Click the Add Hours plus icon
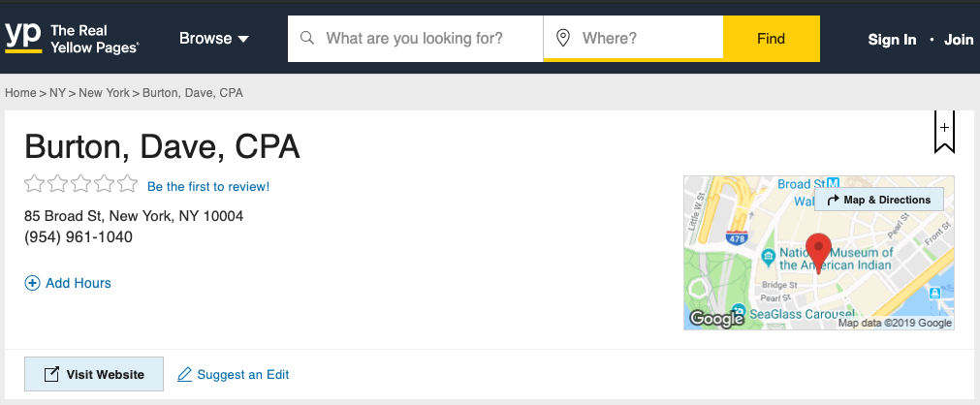Viewport: 980px width, 405px height. click(x=32, y=283)
